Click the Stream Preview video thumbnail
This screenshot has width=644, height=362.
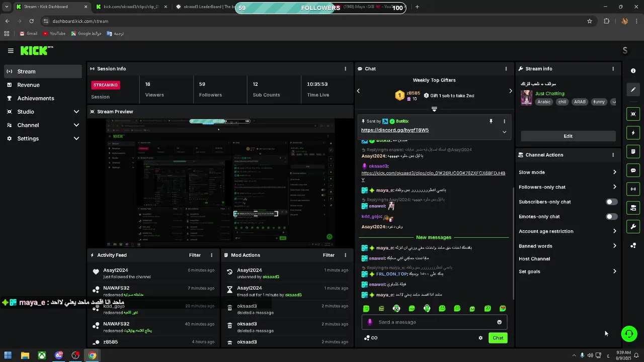[220, 183]
